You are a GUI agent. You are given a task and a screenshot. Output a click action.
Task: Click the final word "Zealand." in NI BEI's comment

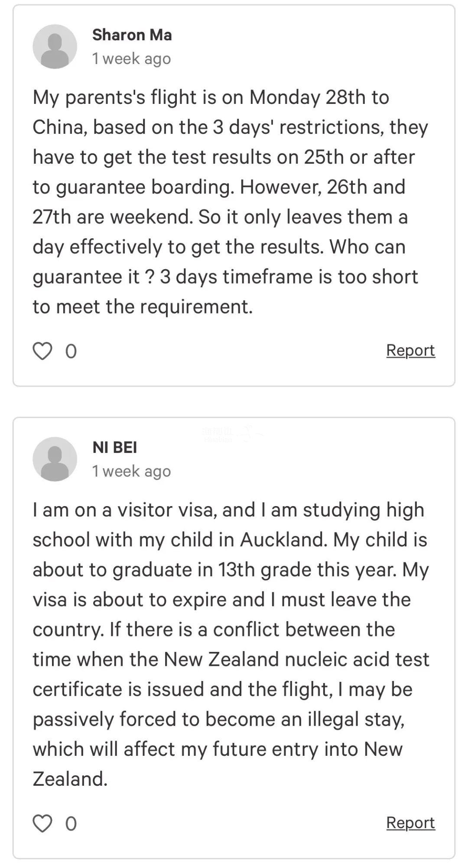pos(70,779)
